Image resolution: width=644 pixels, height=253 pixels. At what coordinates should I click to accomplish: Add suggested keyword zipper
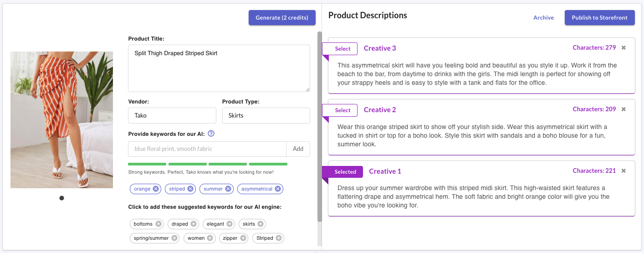243,238
